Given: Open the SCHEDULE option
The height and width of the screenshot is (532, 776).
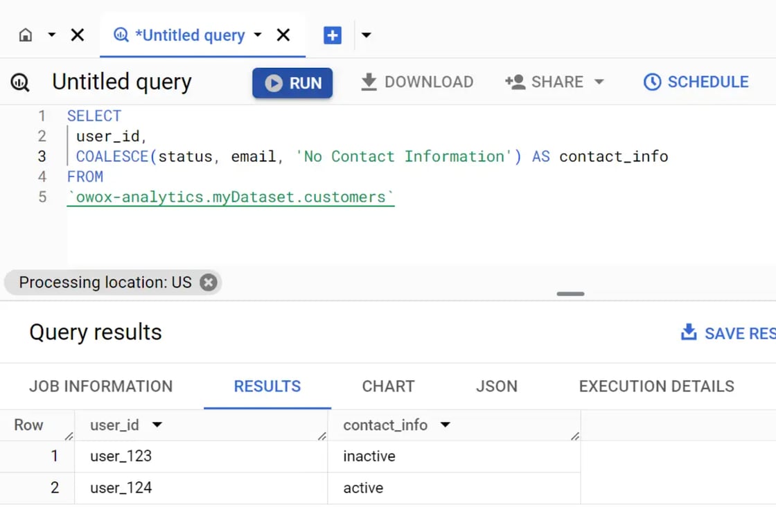Looking at the screenshot, I should [x=696, y=82].
